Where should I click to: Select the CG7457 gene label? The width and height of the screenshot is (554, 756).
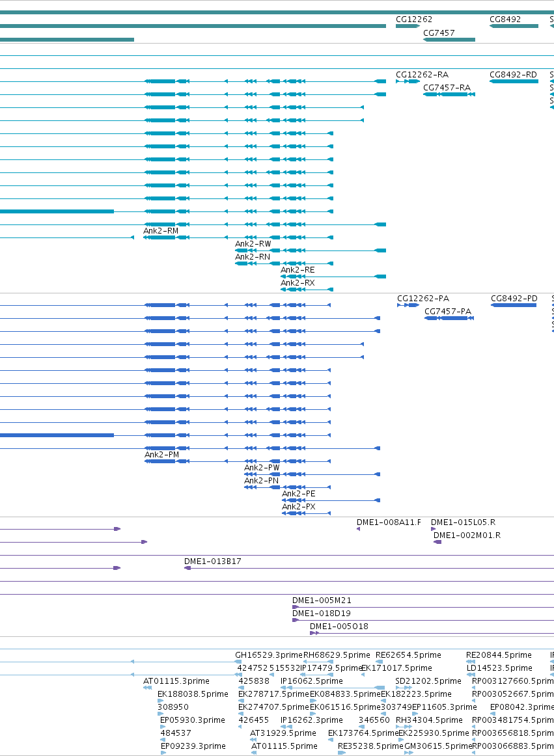click(x=439, y=33)
